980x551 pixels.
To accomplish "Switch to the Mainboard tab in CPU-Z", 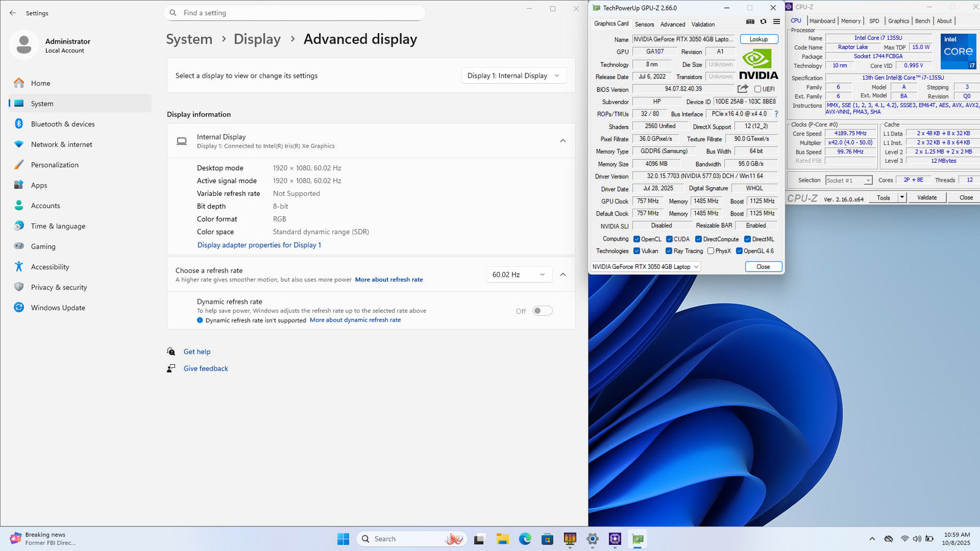I will [822, 21].
